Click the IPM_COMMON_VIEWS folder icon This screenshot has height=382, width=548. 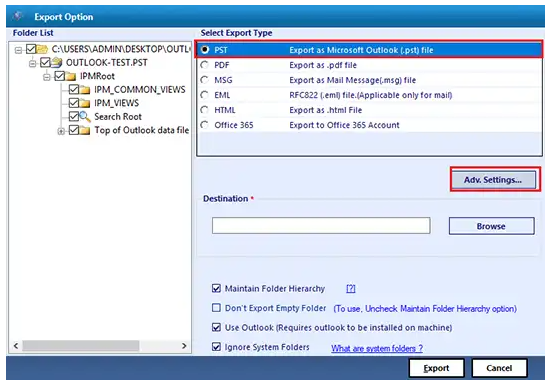(x=85, y=90)
